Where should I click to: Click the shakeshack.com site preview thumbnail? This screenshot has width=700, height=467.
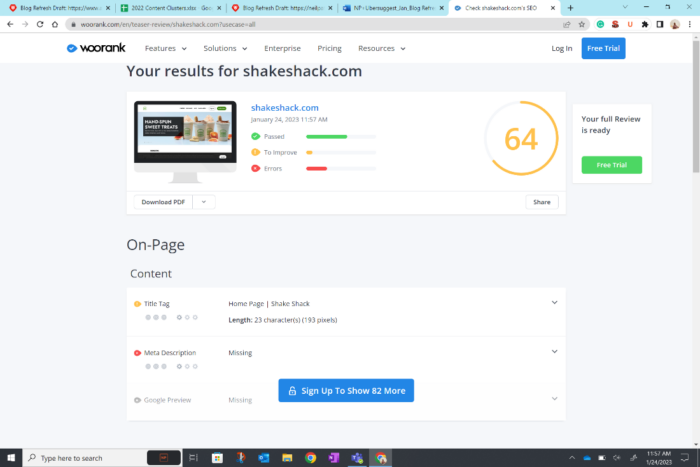coord(185,141)
